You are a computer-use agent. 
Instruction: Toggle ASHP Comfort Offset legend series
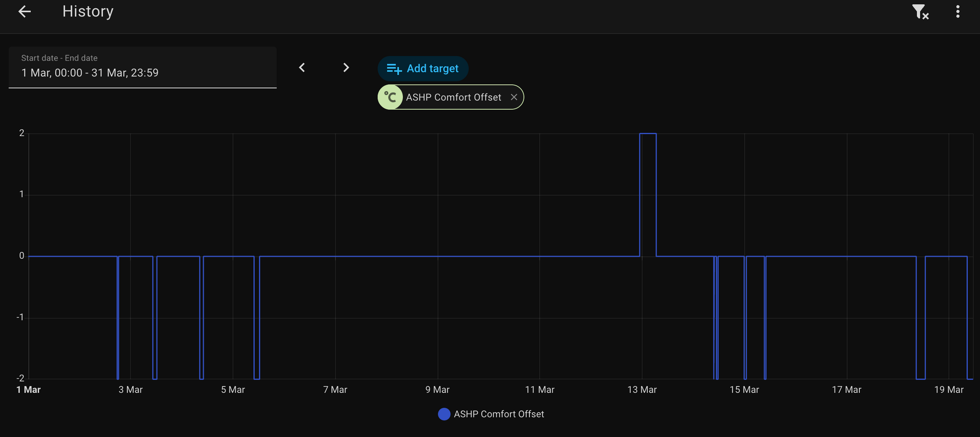click(498, 414)
